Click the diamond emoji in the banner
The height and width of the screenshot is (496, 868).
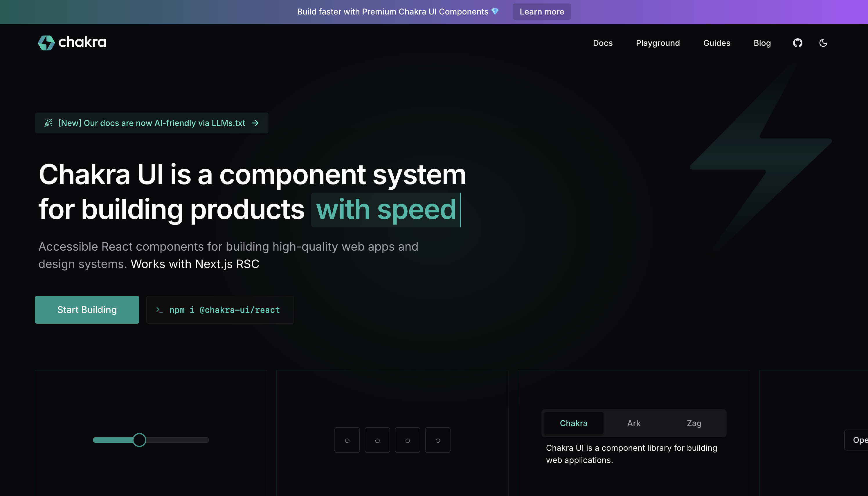(x=495, y=12)
